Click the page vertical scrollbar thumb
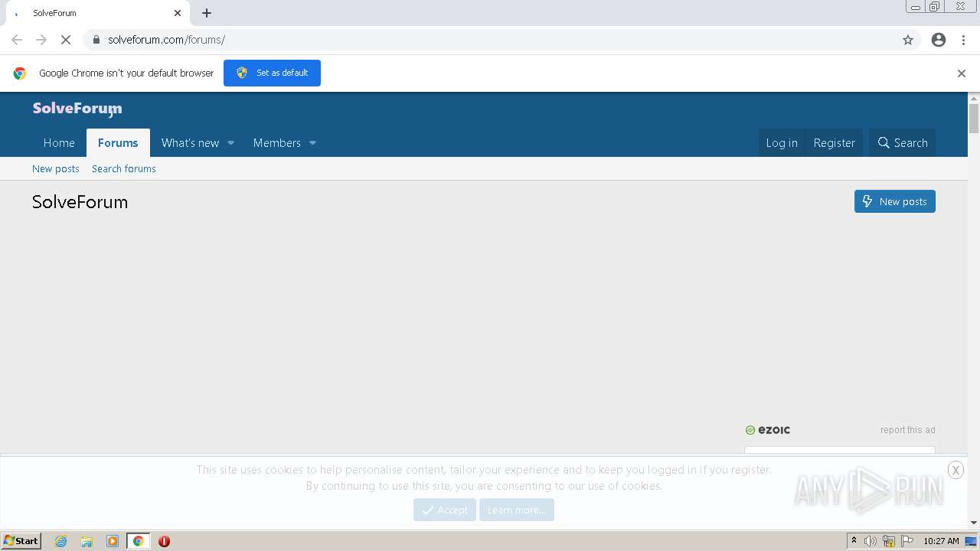The image size is (980, 551). coord(974,119)
